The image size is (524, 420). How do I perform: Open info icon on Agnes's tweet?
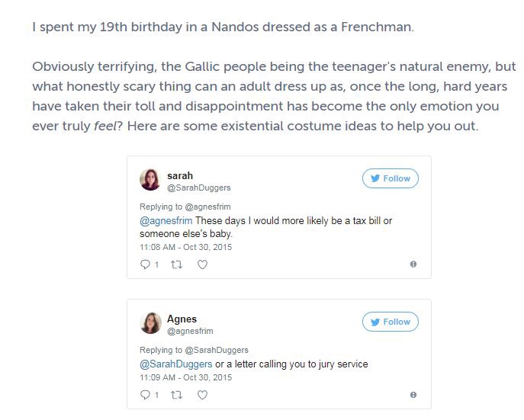[x=413, y=395]
